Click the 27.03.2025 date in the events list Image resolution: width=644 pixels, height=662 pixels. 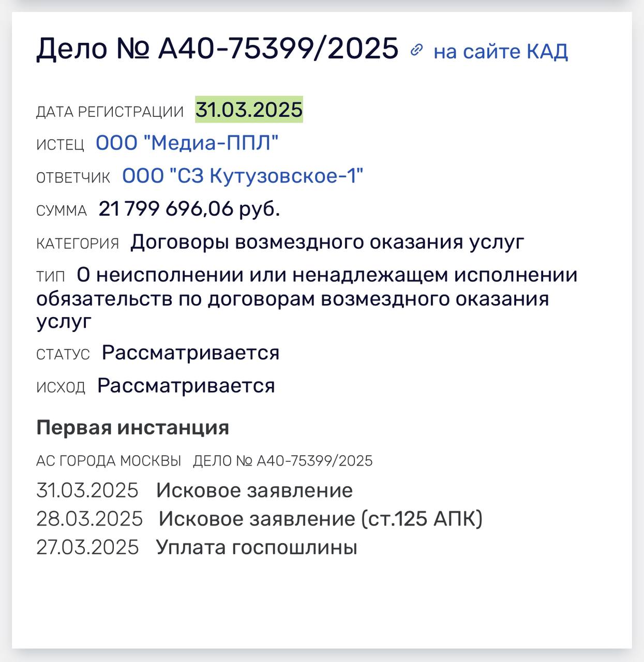tap(87, 547)
